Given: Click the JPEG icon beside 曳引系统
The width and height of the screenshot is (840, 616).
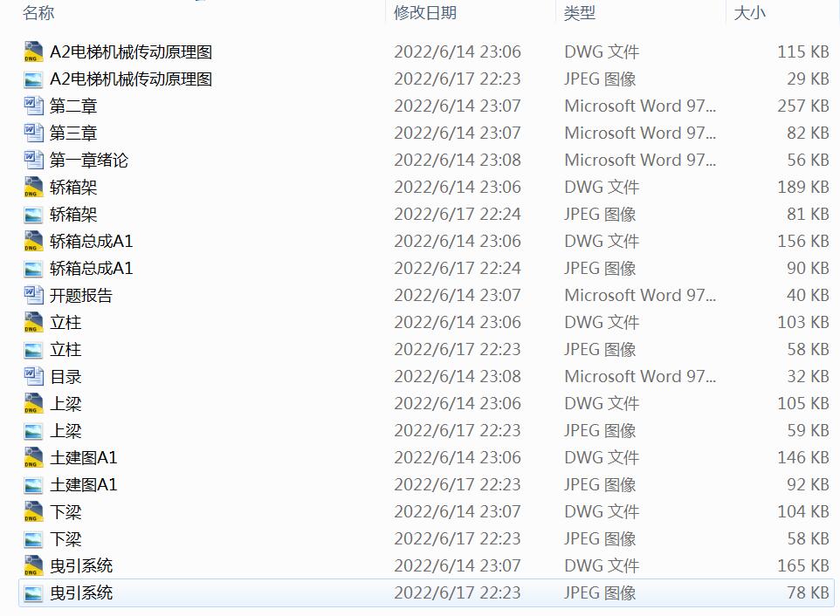Looking at the screenshot, I should pos(33,593).
